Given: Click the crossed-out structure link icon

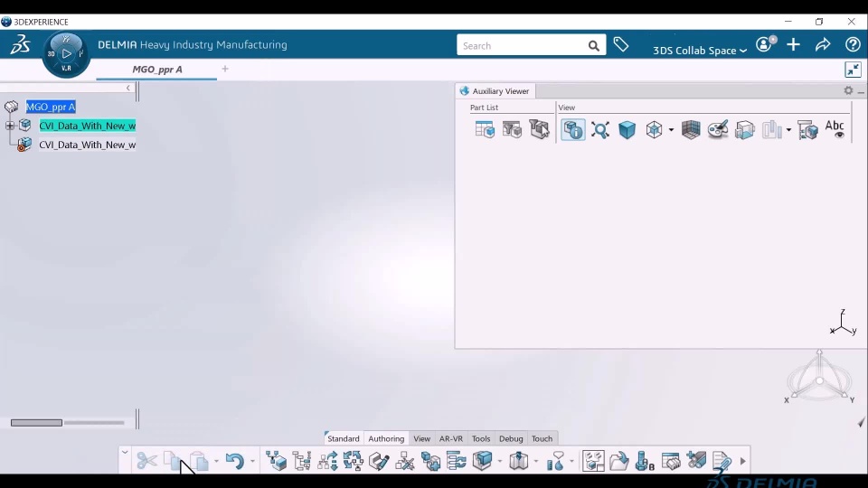Looking at the screenshot, I should [405, 460].
